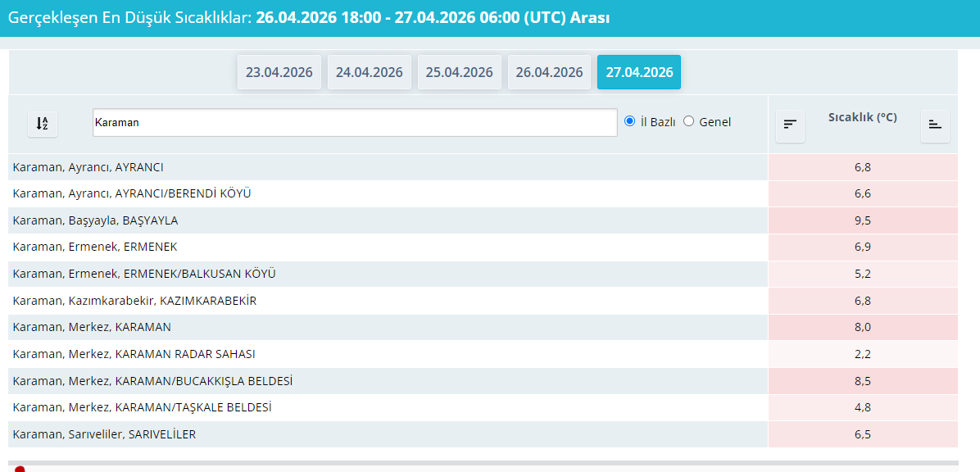This screenshot has width=980, height=472.
Task: Select the Genel radio button
Action: pos(688,121)
